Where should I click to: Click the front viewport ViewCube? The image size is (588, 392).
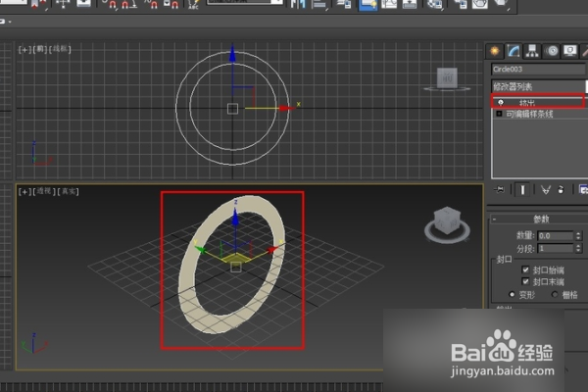447,78
